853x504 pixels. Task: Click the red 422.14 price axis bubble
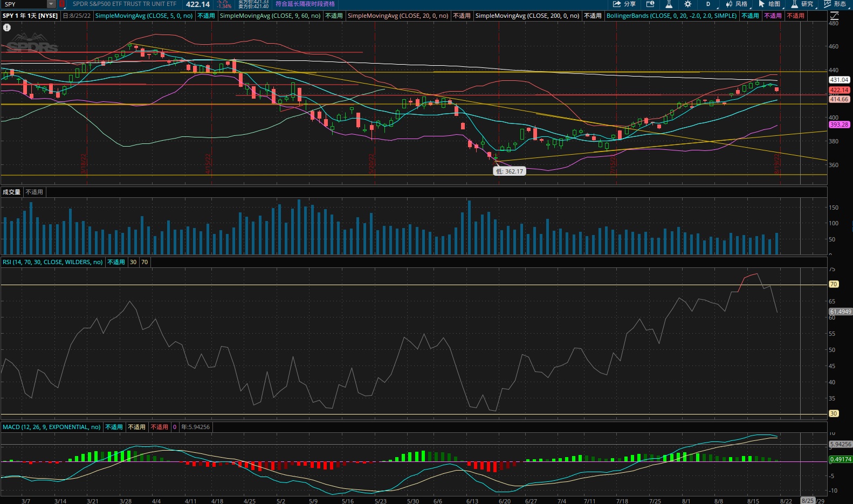[839, 90]
